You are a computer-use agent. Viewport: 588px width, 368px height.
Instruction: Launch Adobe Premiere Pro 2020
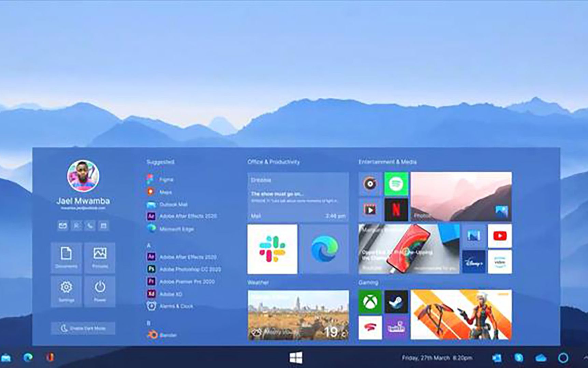pyautogui.click(x=181, y=282)
